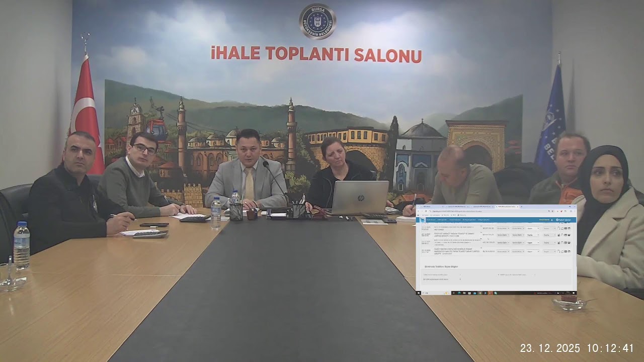Click the user profile icon in blue header
This screenshot has width=644, height=362.
tap(552, 220)
